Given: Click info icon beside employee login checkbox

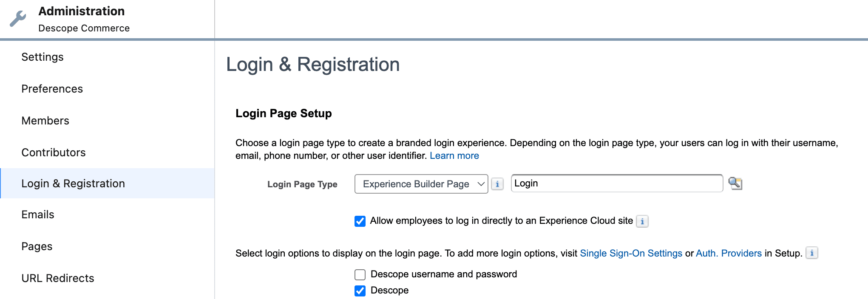Looking at the screenshot, I should 642,221.
